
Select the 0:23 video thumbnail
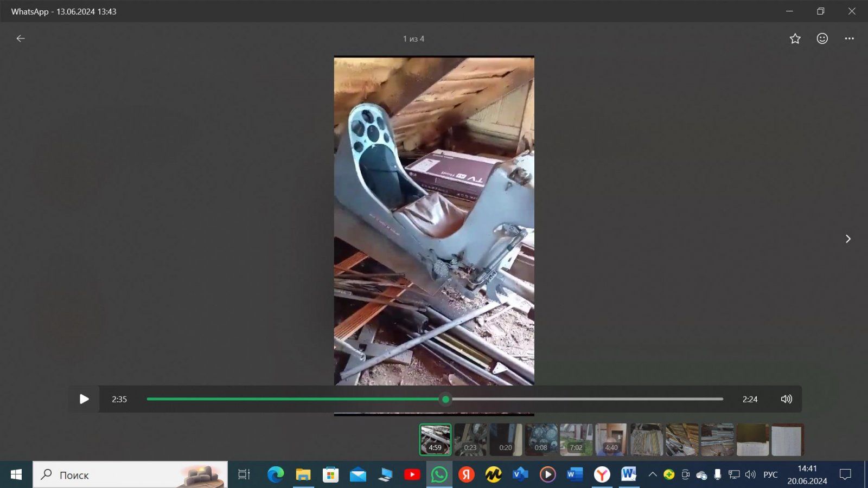pyautogui.click(x=470, y=440)
